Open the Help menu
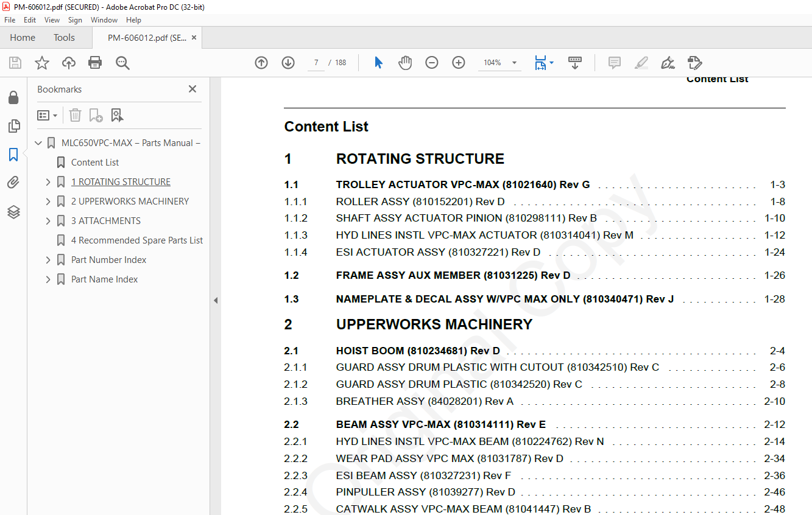Screen dimensions: 812x515 (x=133, y=20)
